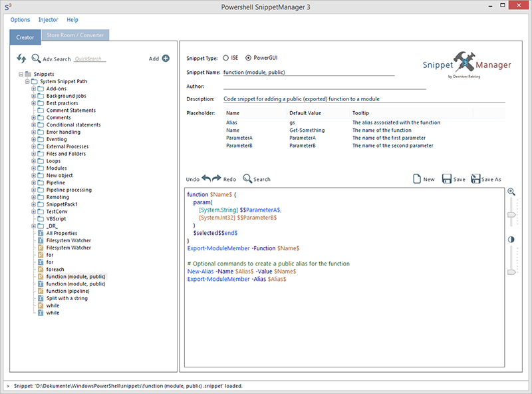The image size is (532, 394).
Task: Focus the QuickSearch field
Action: (90, 59)
